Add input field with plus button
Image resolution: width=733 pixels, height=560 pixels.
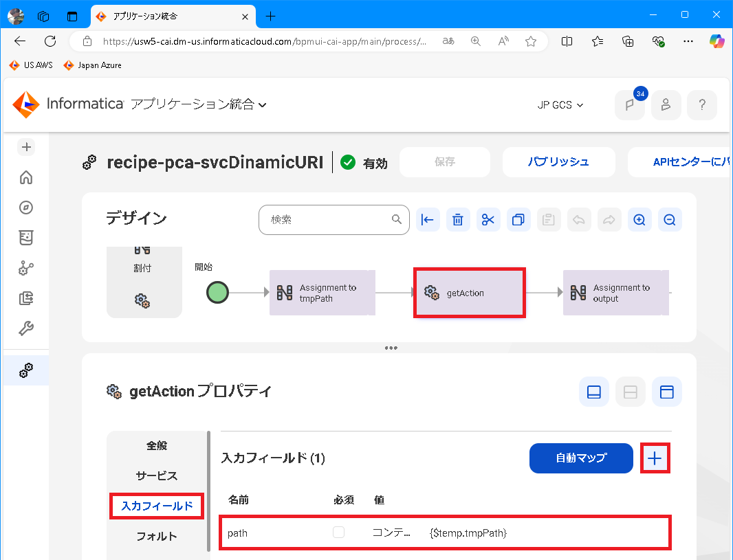pyautogui.click(x=655, y=458)
